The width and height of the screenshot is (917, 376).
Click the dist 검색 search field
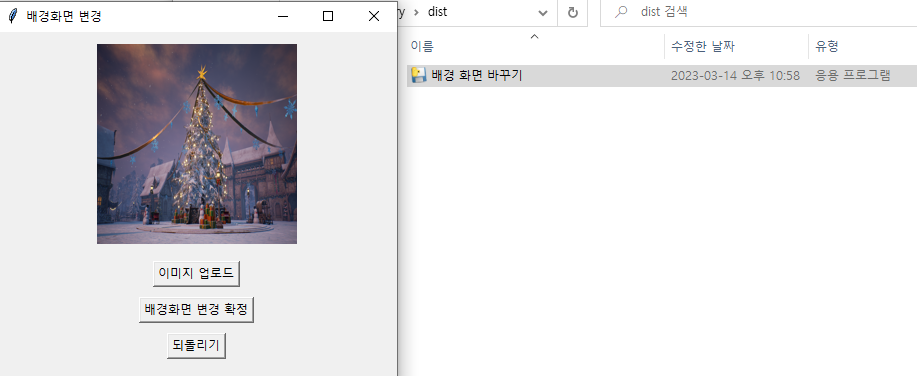(759, 12)
